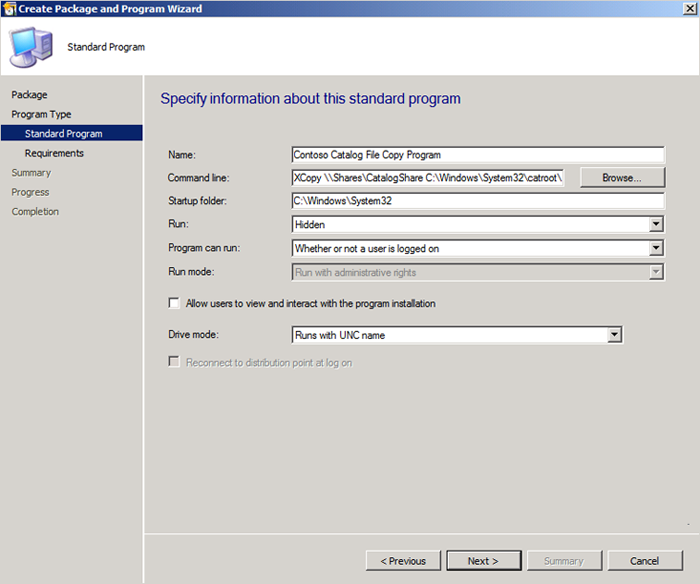Click Progress step in the sidebar
This screenshot has width=700, height=584.
pos(30,192)
